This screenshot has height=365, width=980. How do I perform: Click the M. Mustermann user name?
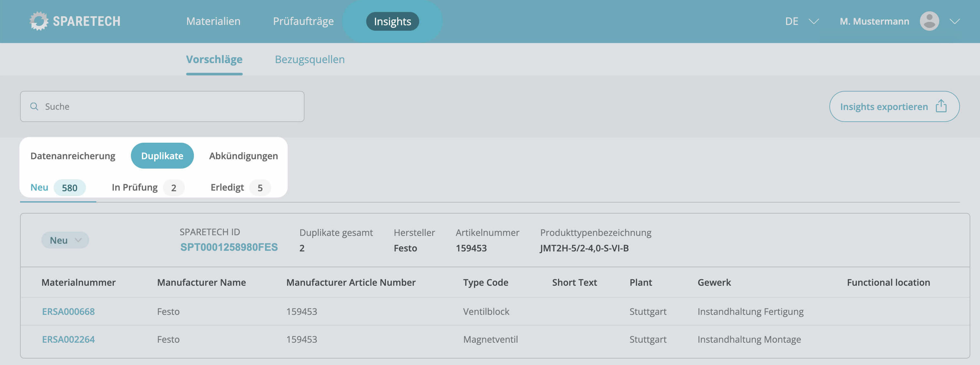point(874,21)
